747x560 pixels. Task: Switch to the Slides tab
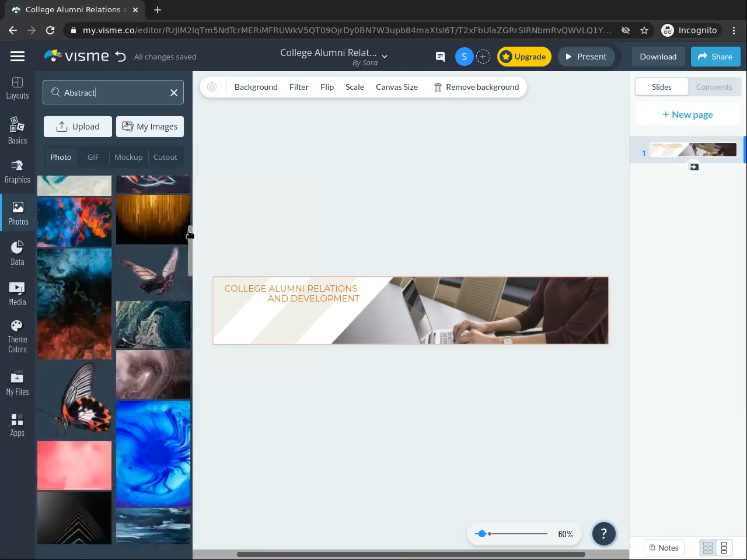coord(662,87)
